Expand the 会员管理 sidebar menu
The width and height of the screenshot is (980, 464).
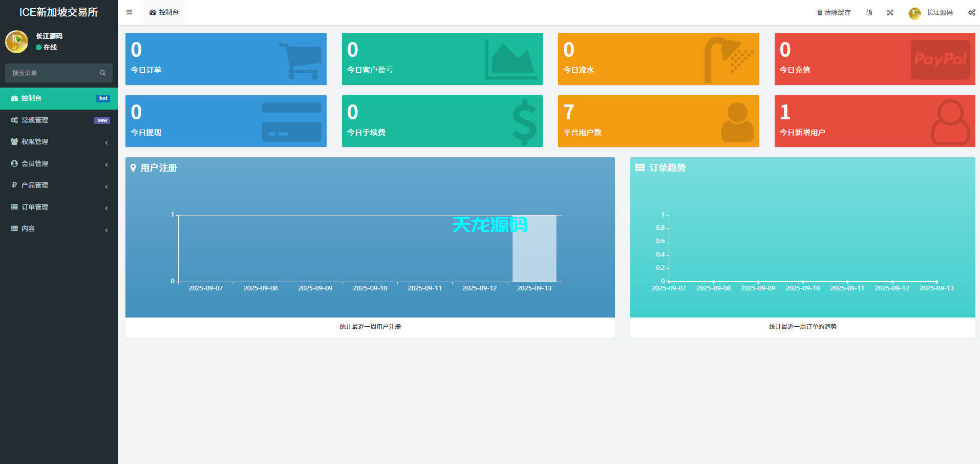[59, 164]
